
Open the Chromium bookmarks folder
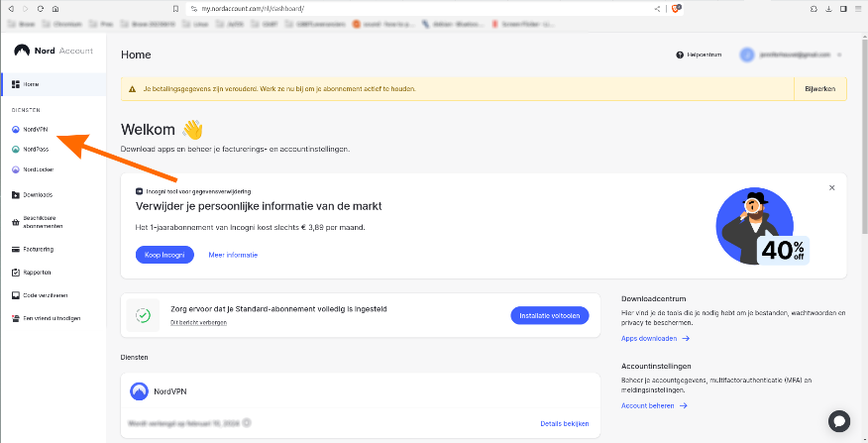point(62,25)
